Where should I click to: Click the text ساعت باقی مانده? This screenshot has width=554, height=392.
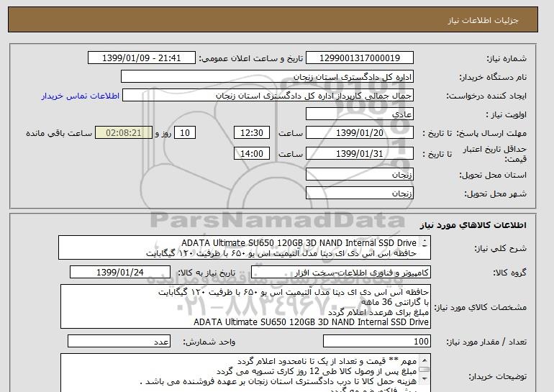point(59,133)
